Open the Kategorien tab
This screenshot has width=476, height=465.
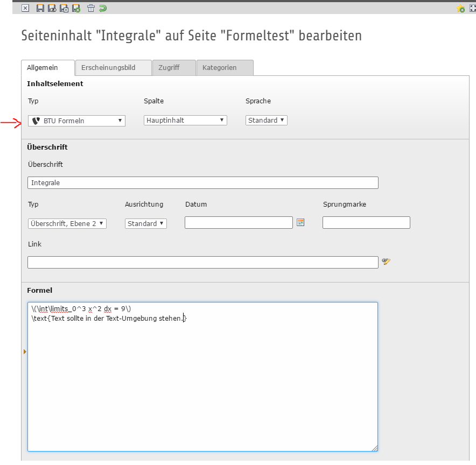(x=225, y=68)
